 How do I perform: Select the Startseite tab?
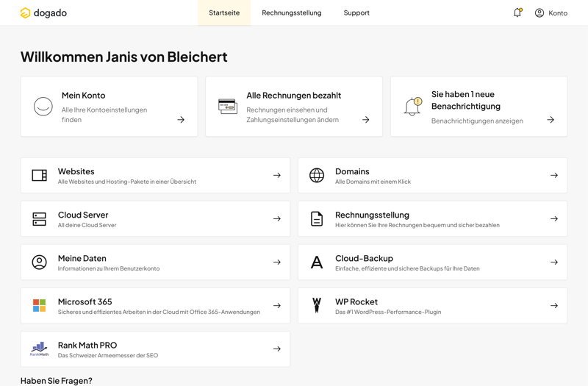(224, 12)
